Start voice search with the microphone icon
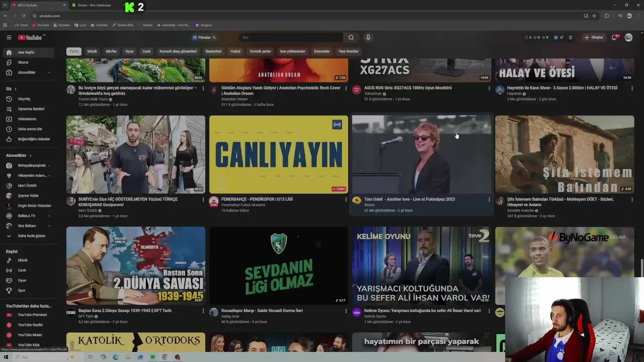 point(368,37)
